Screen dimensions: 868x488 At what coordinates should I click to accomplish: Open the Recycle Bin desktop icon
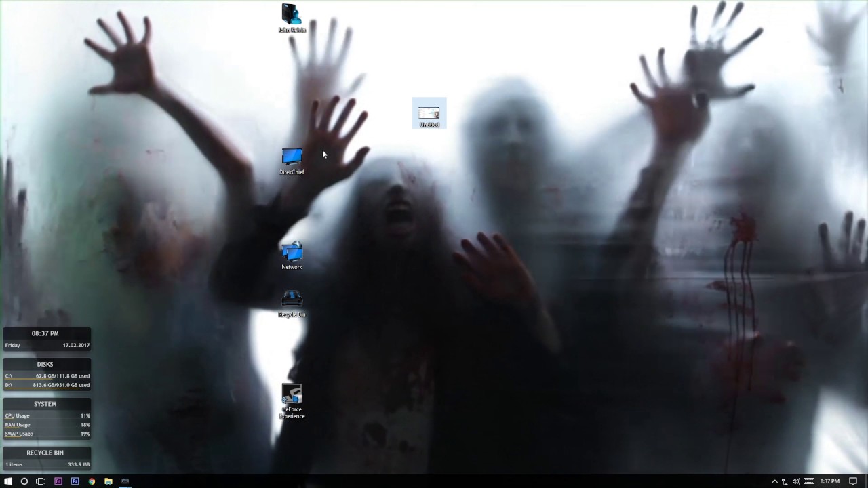(x=292, y=304)
